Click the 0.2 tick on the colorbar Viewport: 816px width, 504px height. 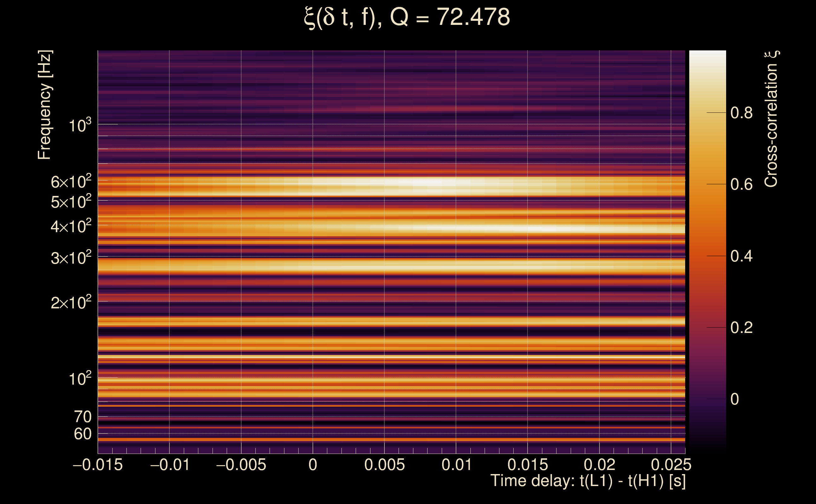(741, 328)
